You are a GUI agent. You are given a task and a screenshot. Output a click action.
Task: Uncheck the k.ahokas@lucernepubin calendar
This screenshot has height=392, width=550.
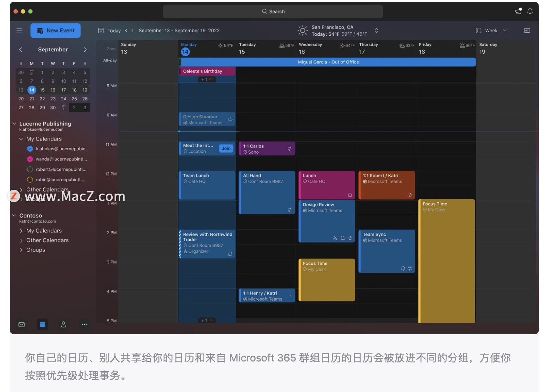point(30,149)
